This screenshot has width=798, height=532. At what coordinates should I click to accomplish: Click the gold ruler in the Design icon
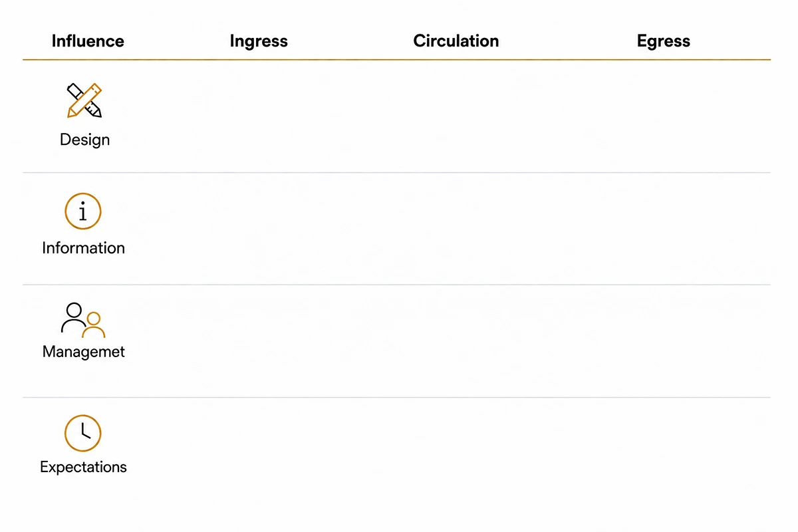point(83,101)
